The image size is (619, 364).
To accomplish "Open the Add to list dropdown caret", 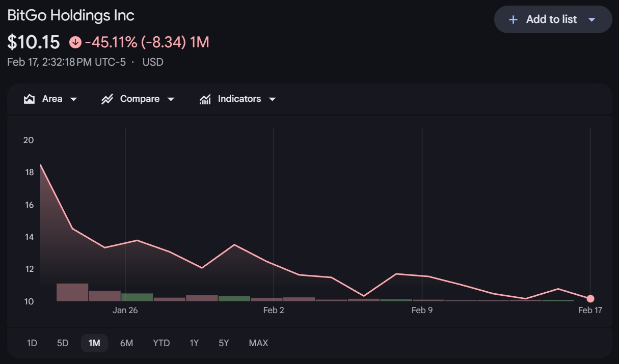I will 591,19.
